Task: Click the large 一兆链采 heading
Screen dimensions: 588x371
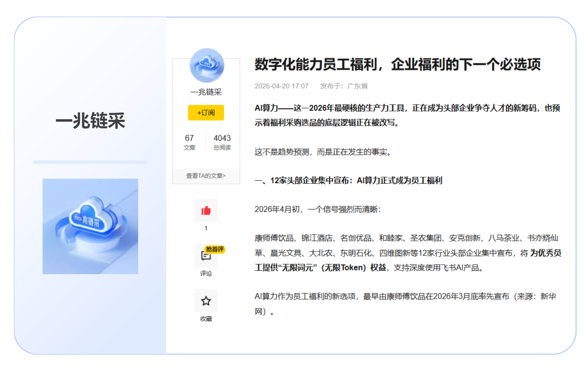Action: click(x=90, y=120)
